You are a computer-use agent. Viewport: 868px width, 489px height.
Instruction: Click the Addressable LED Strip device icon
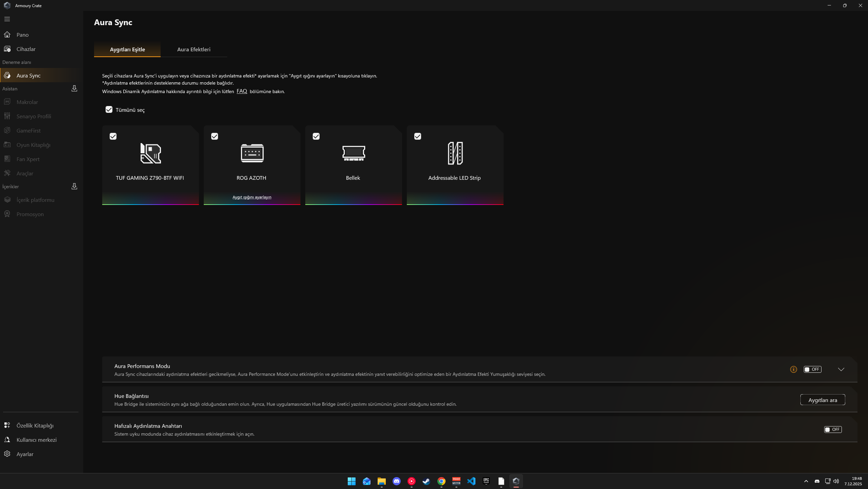[455, 153]
